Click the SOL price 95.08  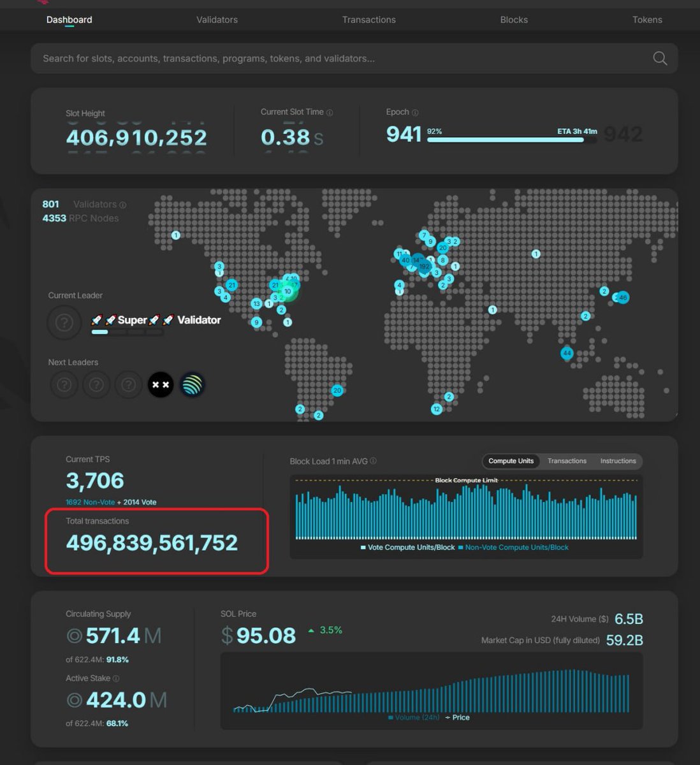tap(266, 636)
